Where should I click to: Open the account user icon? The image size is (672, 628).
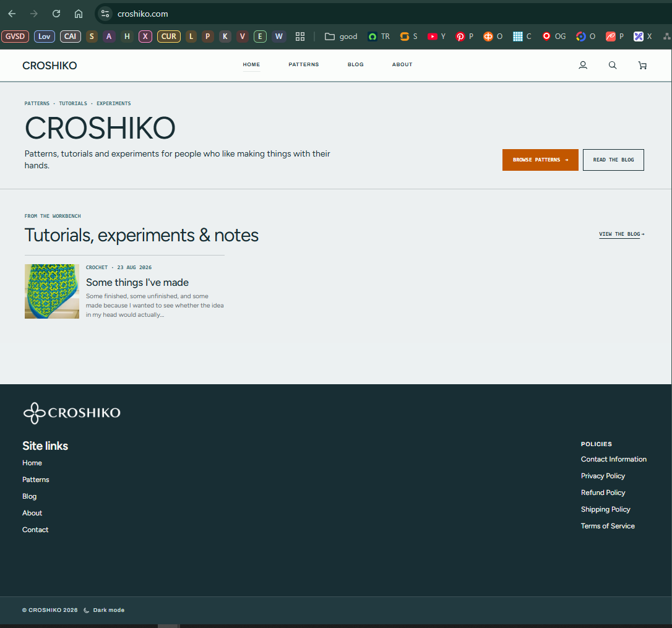(x=583, y=65)
